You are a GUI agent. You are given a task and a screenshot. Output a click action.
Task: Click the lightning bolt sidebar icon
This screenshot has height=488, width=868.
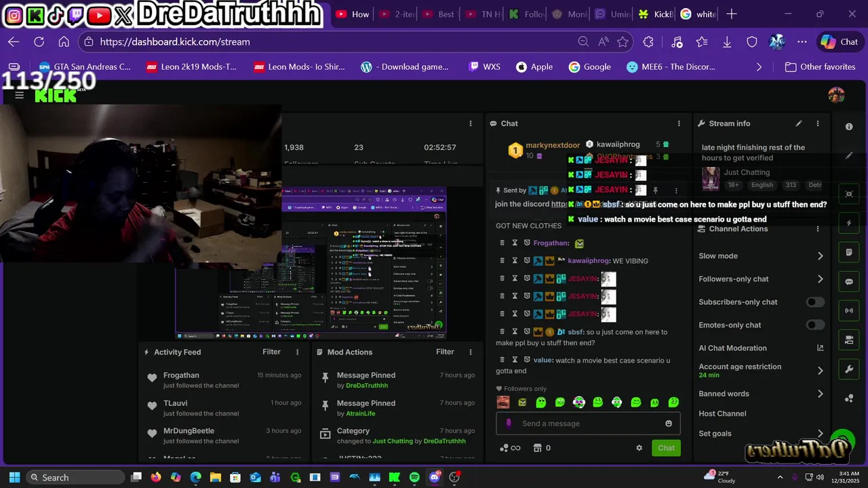tap(849, 223)
